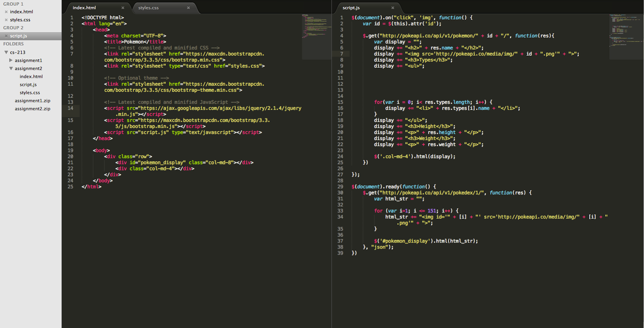
Task: Click line number 7 in script.js
Action: point(342,54)
